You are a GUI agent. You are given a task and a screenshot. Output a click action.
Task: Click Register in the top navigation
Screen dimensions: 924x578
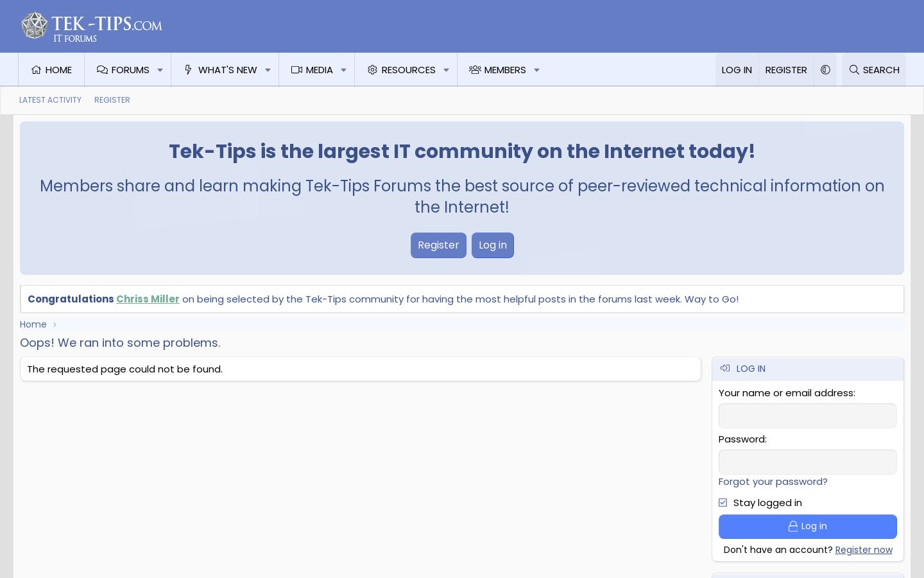tap(786, 70)
